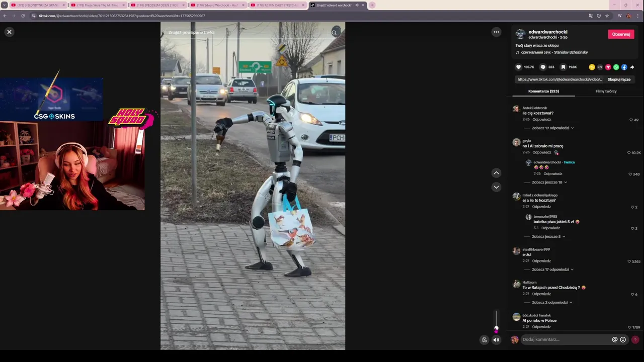Click the robot video to pause

(x=253, y=186)
